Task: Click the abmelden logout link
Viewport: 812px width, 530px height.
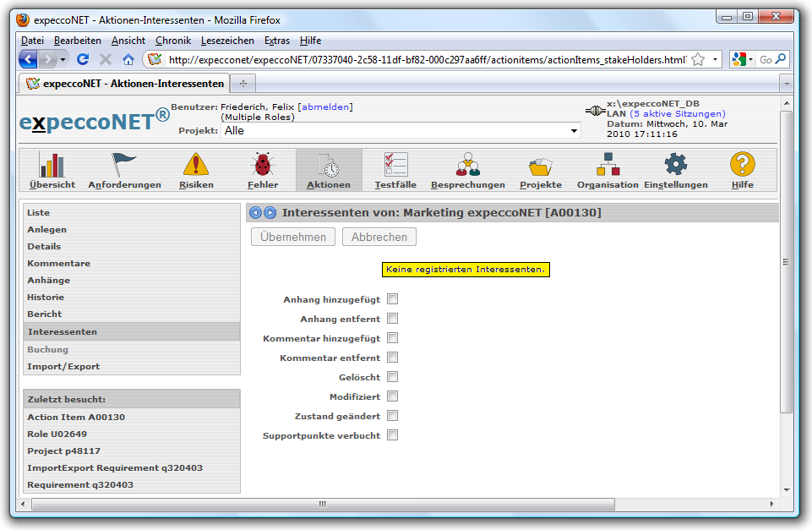Action: click(324, 107)
